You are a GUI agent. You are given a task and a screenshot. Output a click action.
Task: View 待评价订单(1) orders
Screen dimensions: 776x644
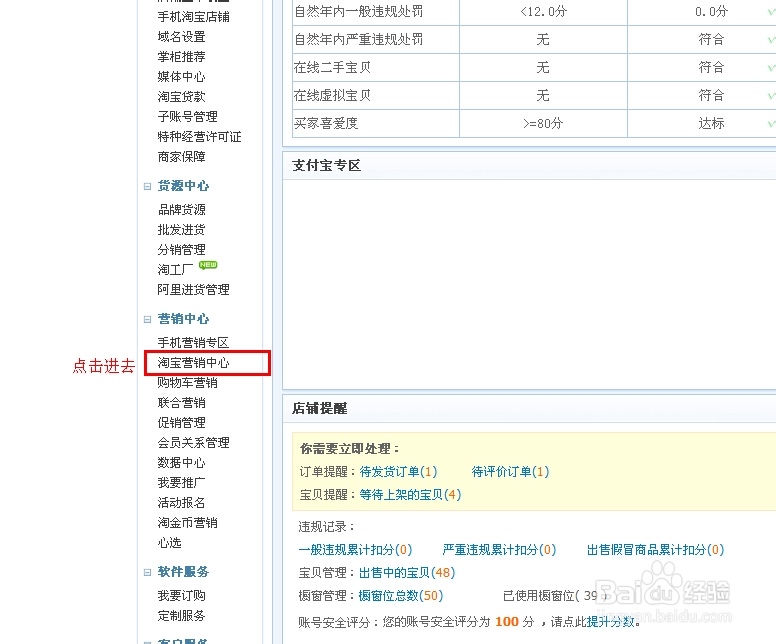510,472
